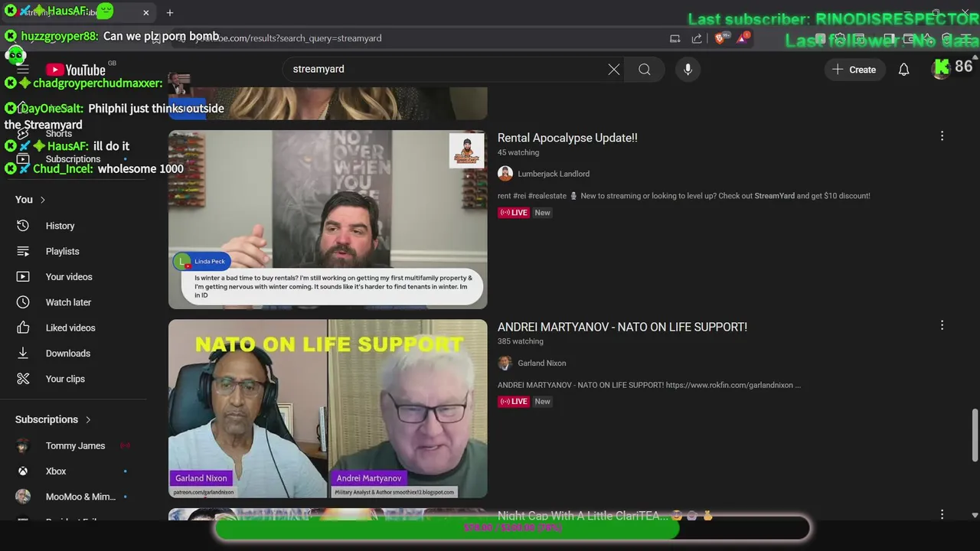Image resolution: width=980 pixels, height=551 pixels.
Task: Open the Night Cap With A Little ClariTEA title
Action: pos(583,516)
